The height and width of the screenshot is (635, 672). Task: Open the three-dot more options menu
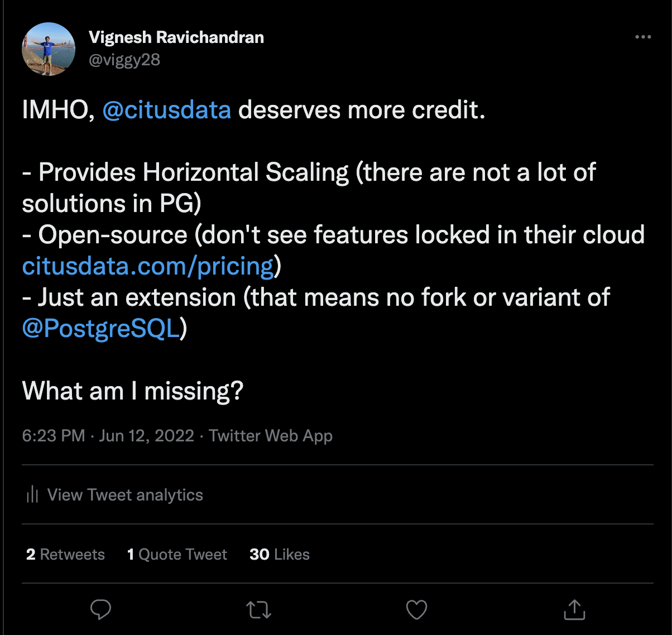(643, 37)
